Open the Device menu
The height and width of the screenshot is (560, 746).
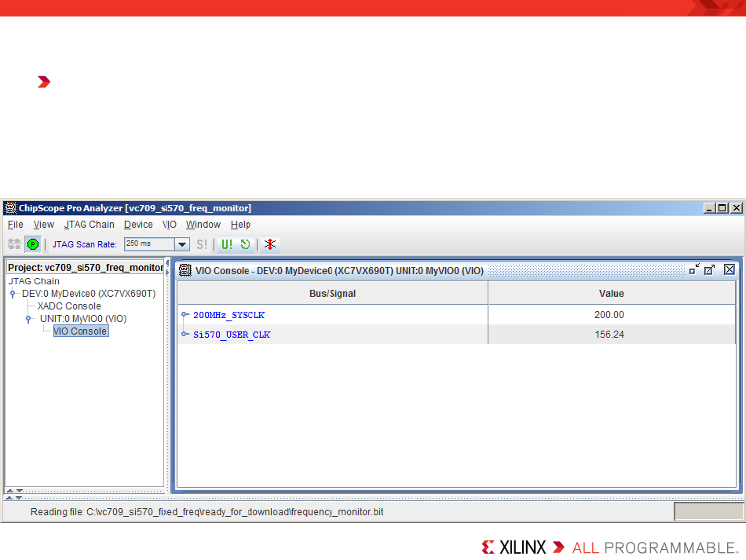point(138,225)
